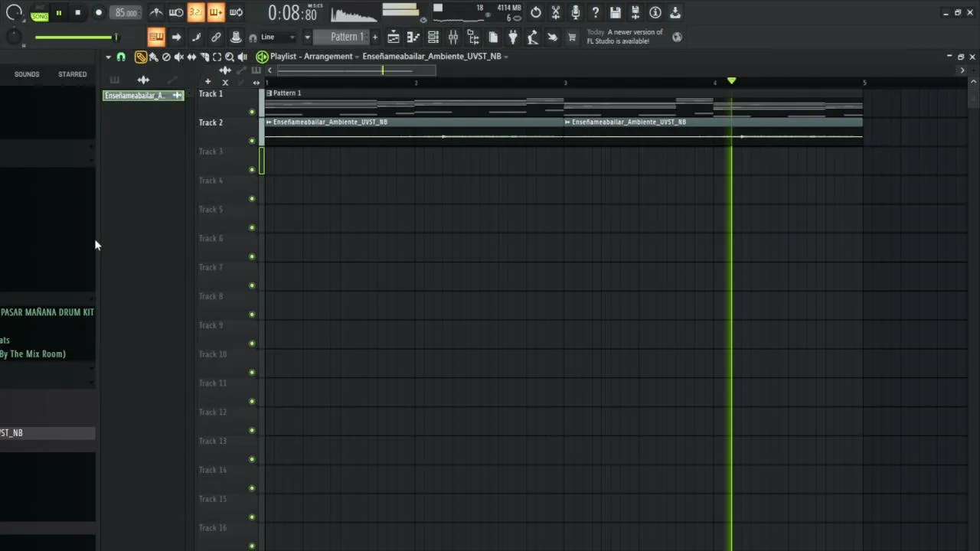Adjust the main pitch knob
The width and height of the screenshot is (980, 551).
click(x=14, y=36)
